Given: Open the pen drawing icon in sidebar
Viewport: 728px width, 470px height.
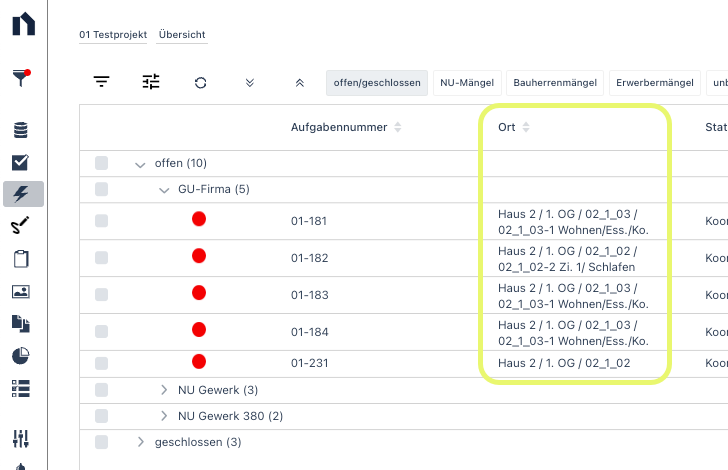Looking at the screenshot, I should tap(20, 225).
